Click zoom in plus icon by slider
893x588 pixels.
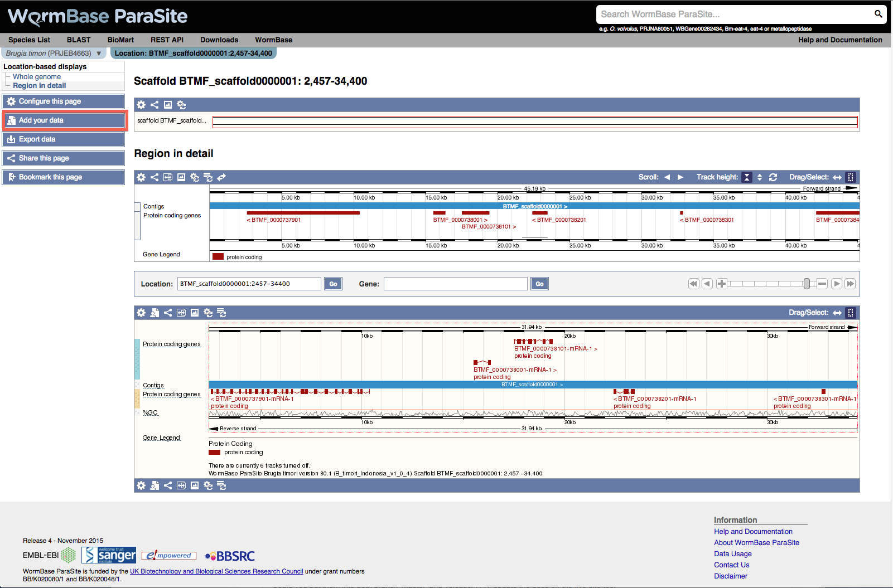click(x=722, y=284)
